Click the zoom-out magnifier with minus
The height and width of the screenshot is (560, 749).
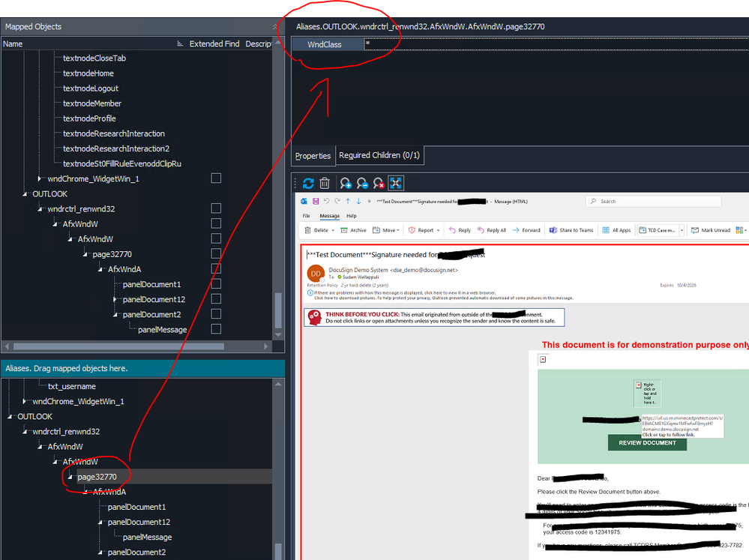[x=362, y=183]
